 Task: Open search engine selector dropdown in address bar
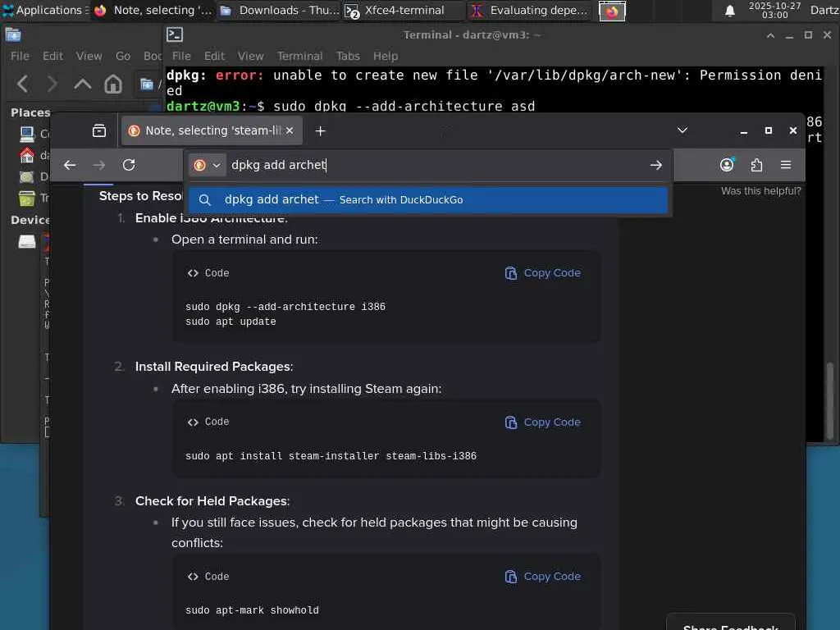[x=207, y=165]
